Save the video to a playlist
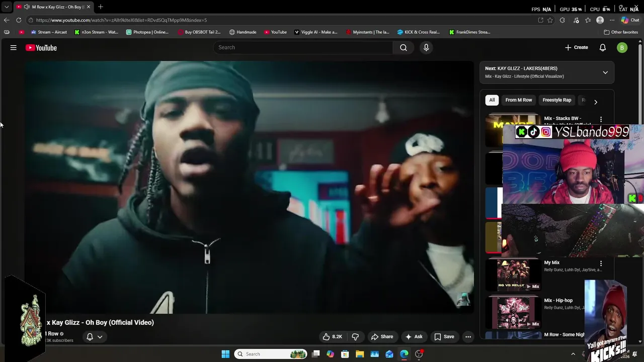The width and height of the screenshot is (644, 362). tap(444, 337)
